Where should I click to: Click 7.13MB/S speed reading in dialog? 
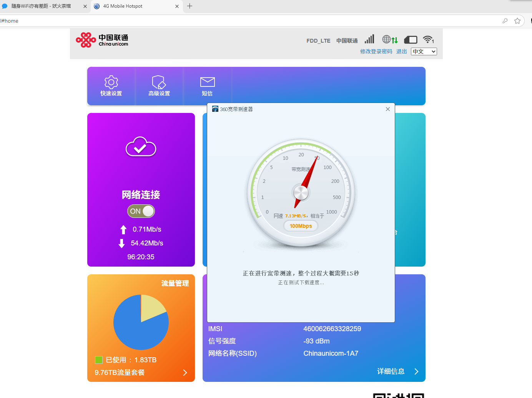296,216
